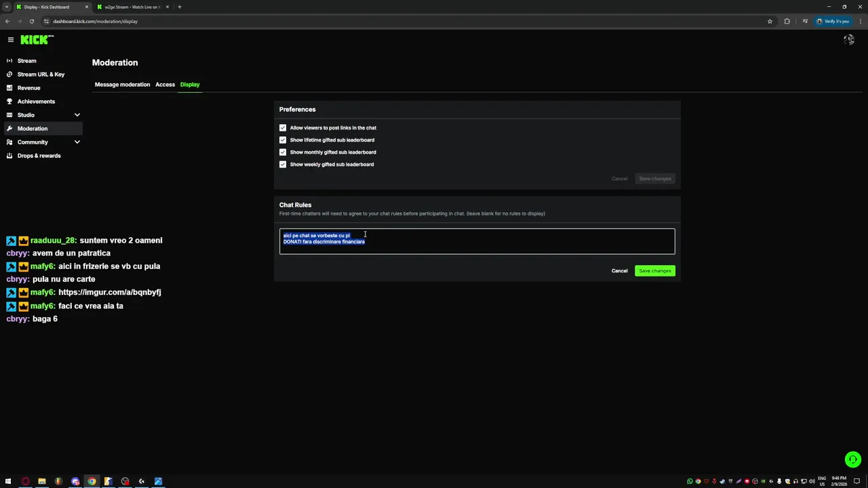Open Discord from the taskbar

(75, 481)
